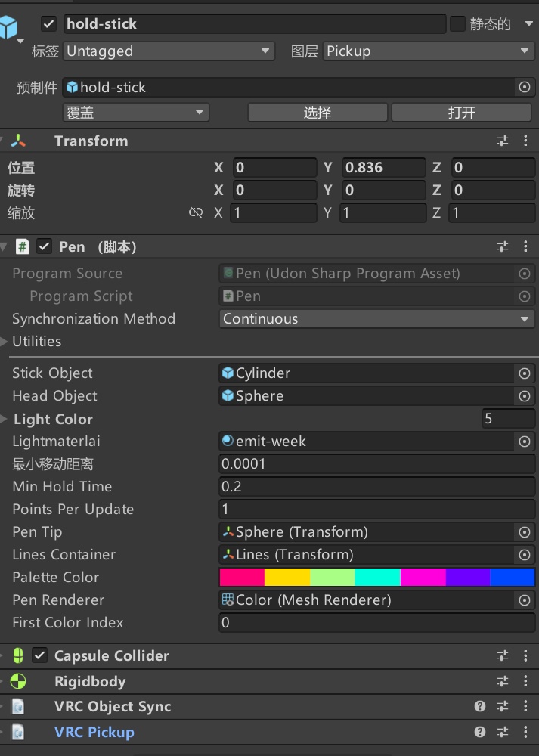Disable the Capsule Collider checkbox
539x756 pixels.
click(40, 655)
